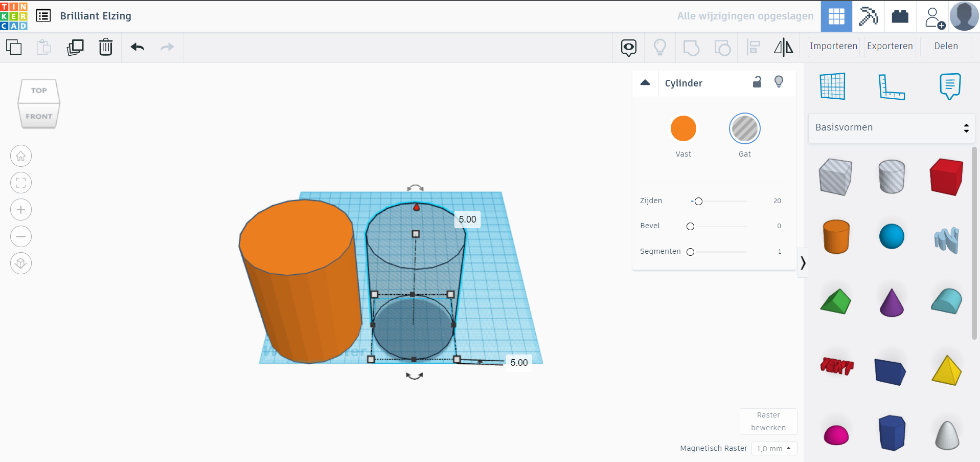
Task: Fit all shapes in view
Action: [x=21, y=183]
